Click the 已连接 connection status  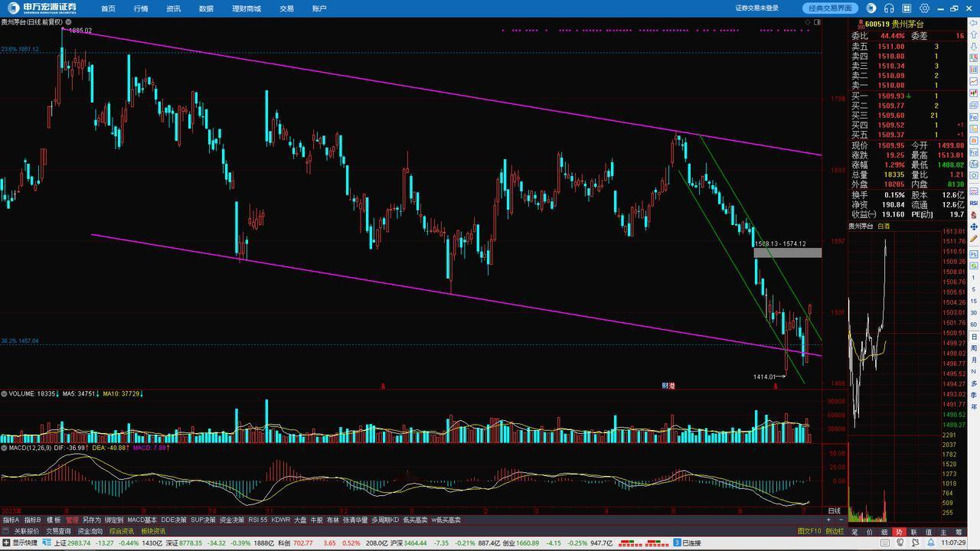(x=691, y=543)
